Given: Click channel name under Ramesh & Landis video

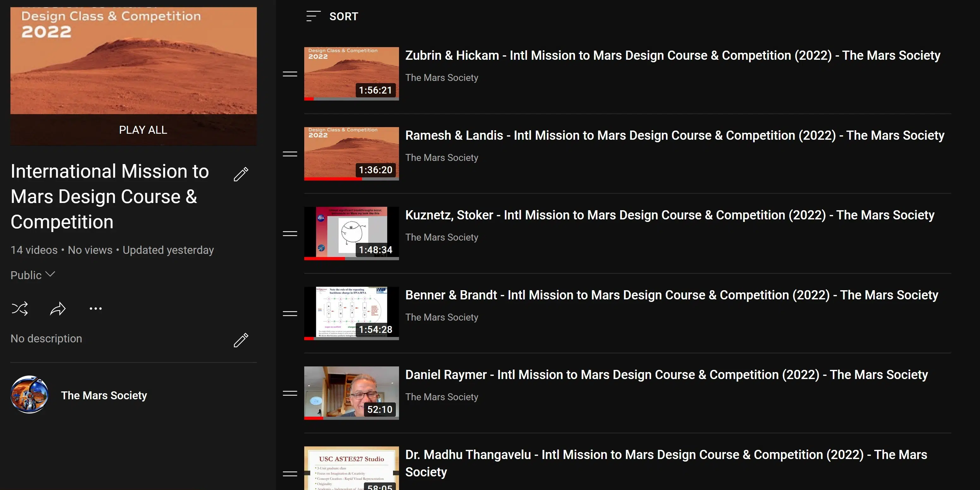Looking at the screenshot, I should [x=442, y=158].
